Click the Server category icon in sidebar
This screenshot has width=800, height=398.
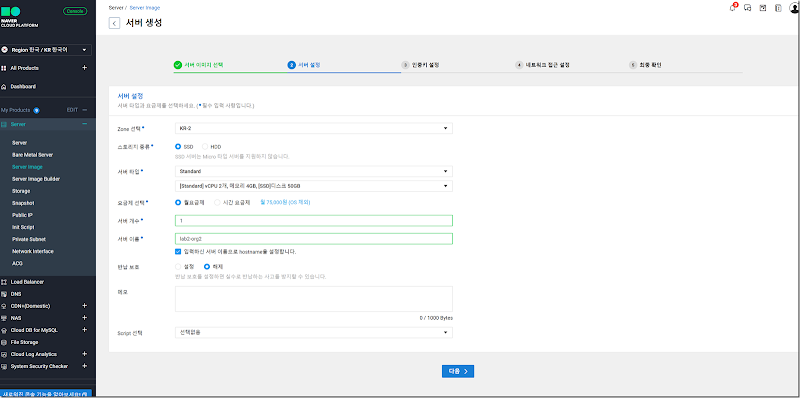coord(4,124)
